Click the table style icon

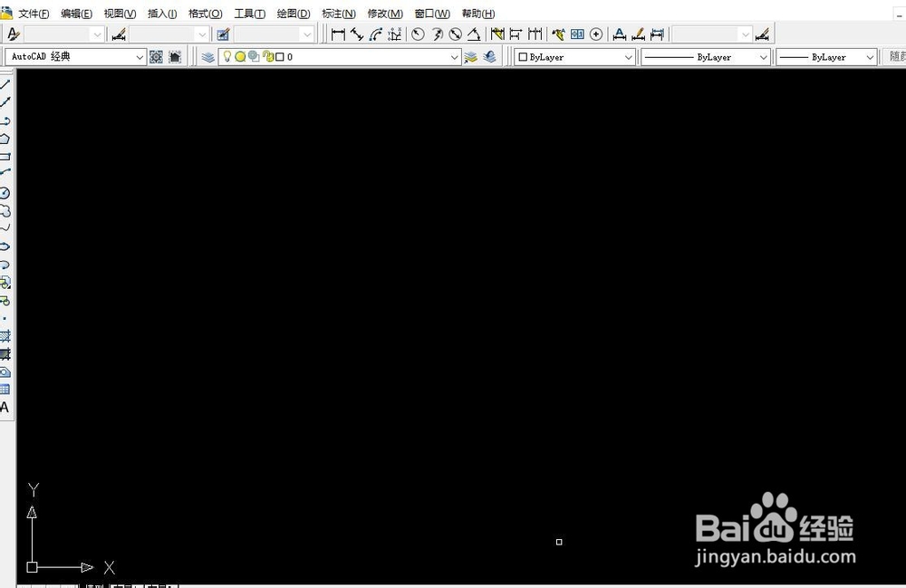[223, 34]
